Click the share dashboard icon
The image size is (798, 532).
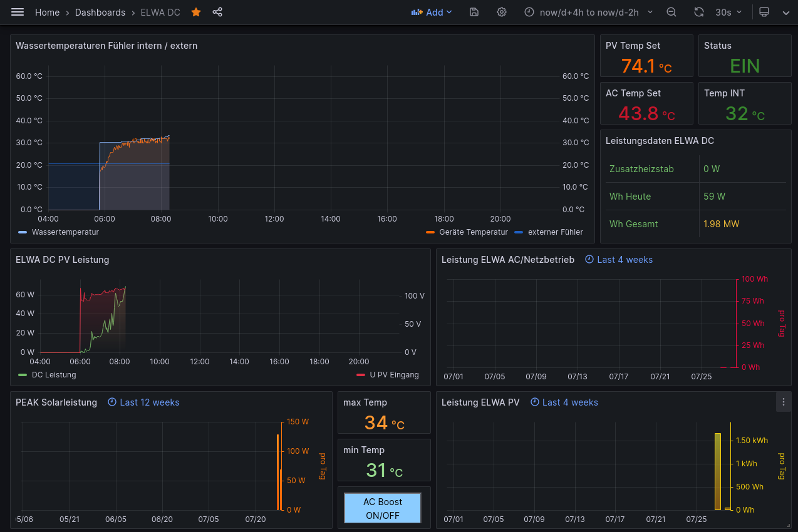click(217, 13)
